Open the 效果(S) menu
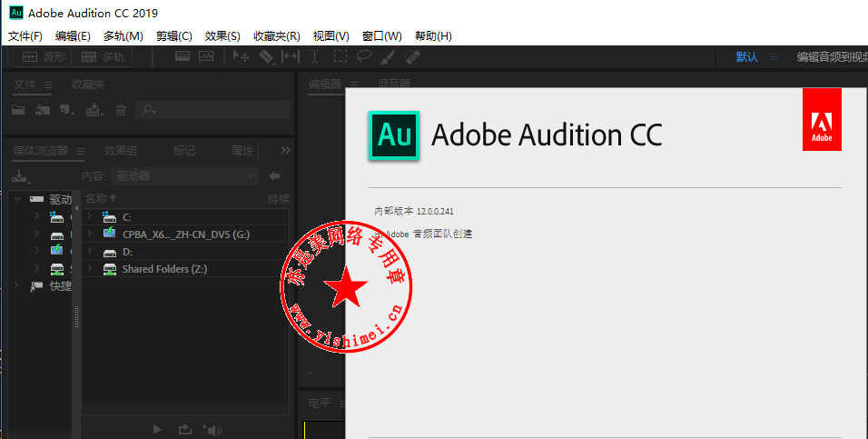Viewport: 868px width, 439px height. pos(222,36)
